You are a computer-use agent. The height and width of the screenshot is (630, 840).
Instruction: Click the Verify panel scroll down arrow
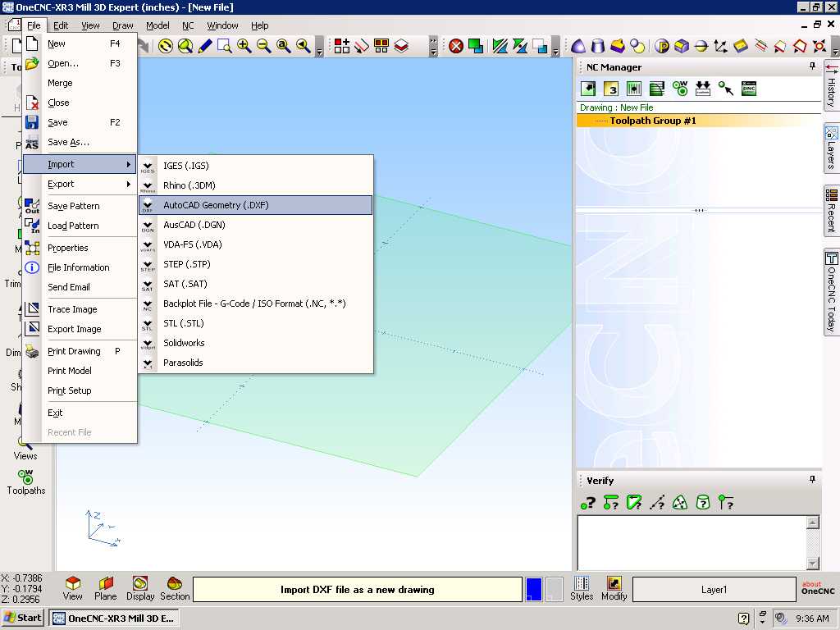point(813,563)
